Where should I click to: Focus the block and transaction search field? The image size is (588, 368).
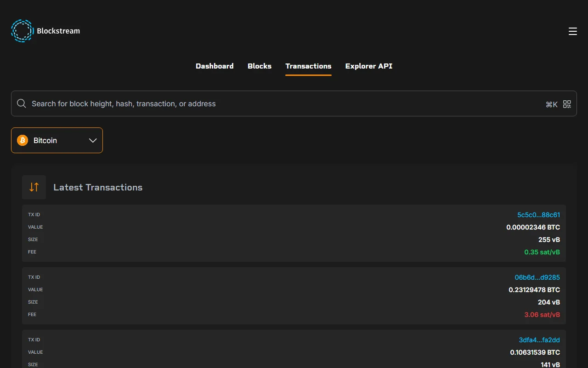coord(294,103)
